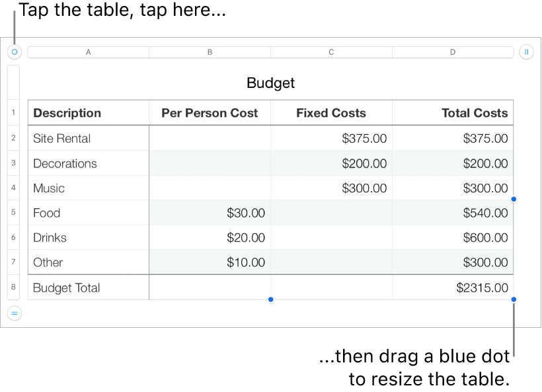Select column A by its header
Image resolution: width=542 pixels, height=392 pixels.
pos(88,52)
